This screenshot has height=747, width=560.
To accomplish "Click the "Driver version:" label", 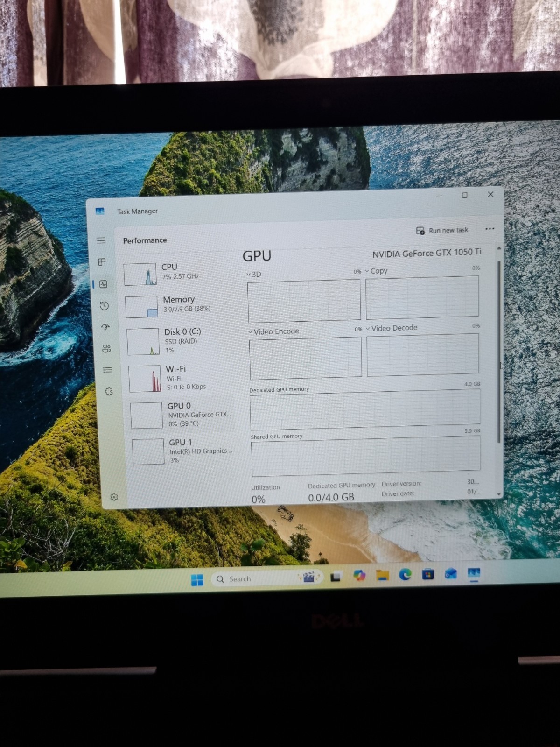I will click(x=401, y=484).
